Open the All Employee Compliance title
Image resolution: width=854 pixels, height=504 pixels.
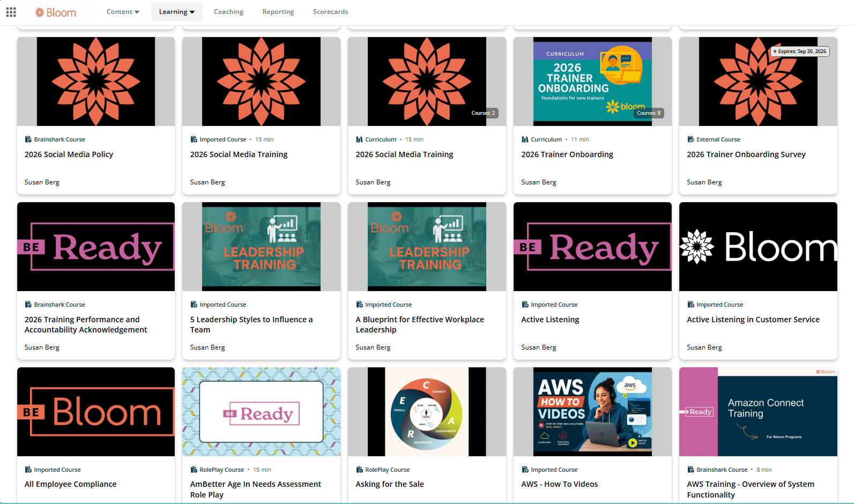point(70,484)
